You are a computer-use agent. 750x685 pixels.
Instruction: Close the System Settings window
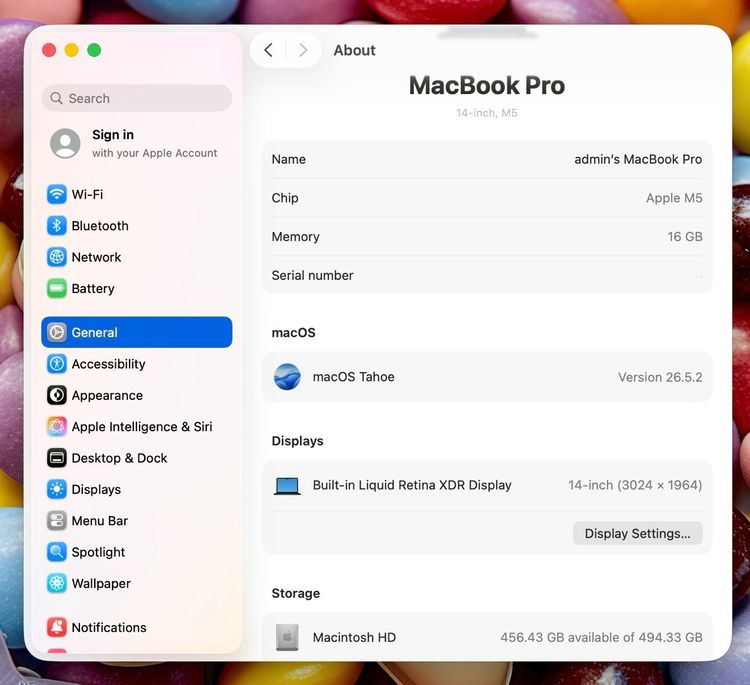[49, 50]
